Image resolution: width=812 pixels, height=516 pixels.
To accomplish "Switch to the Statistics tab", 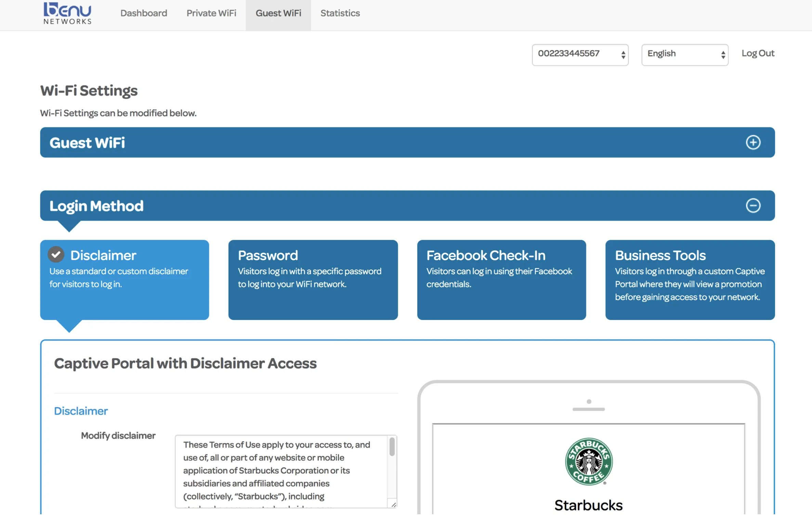I will click(340, 13).
